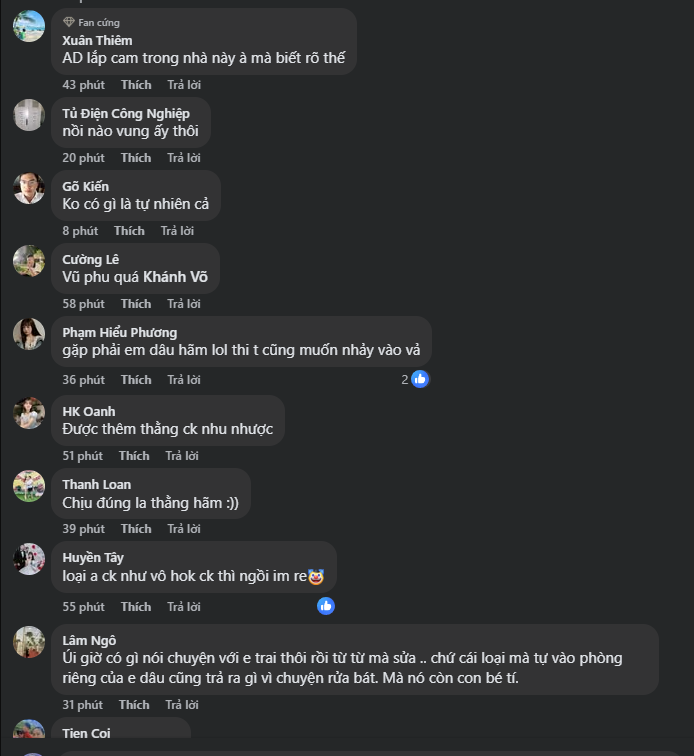Click Tien Coi's commenter name
Screen dimensions: 694x756
87,733
